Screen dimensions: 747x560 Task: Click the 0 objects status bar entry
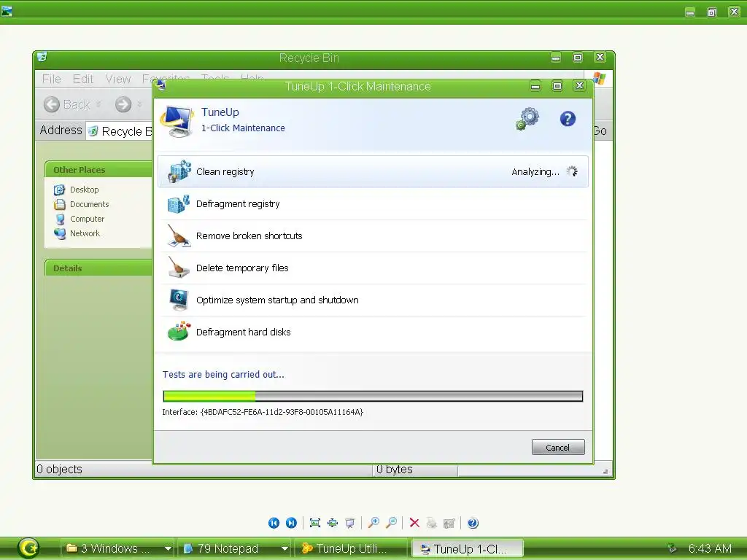coord(60,470)
